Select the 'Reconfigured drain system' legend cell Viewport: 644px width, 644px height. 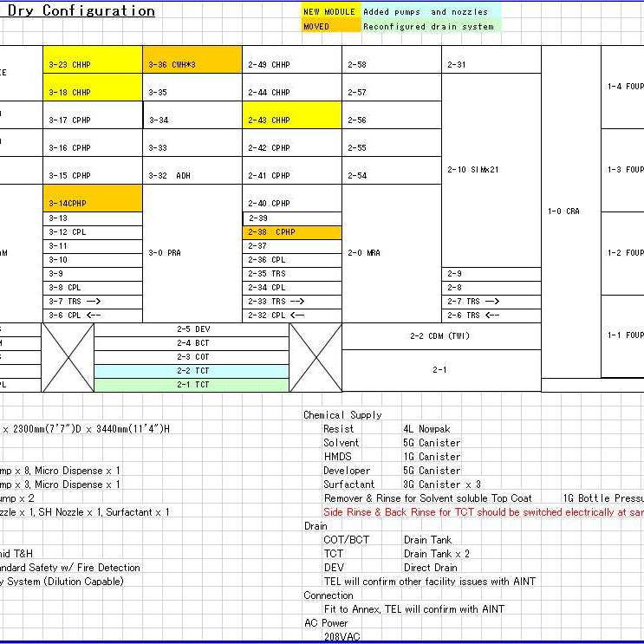click(x=428, y=26)
